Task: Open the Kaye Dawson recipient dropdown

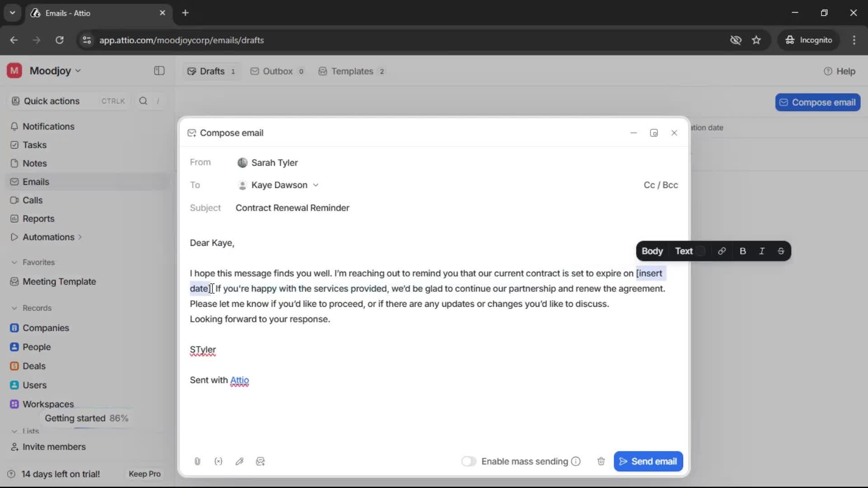Action: [316, 185]
